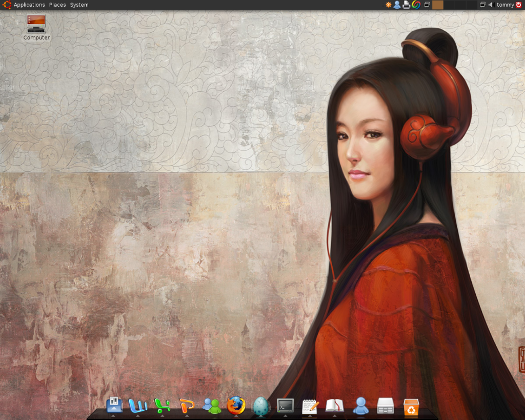Image resolution: width=525 pixels, height=420 pixels.
Task: Launch Firefox from the dock
Action: coord(236,405)
